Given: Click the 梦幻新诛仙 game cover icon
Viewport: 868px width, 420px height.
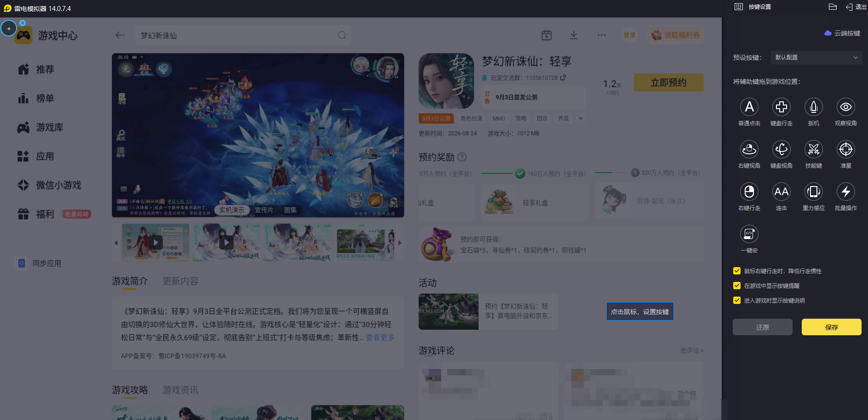Looking at the screenshot, I should (446, 81).
